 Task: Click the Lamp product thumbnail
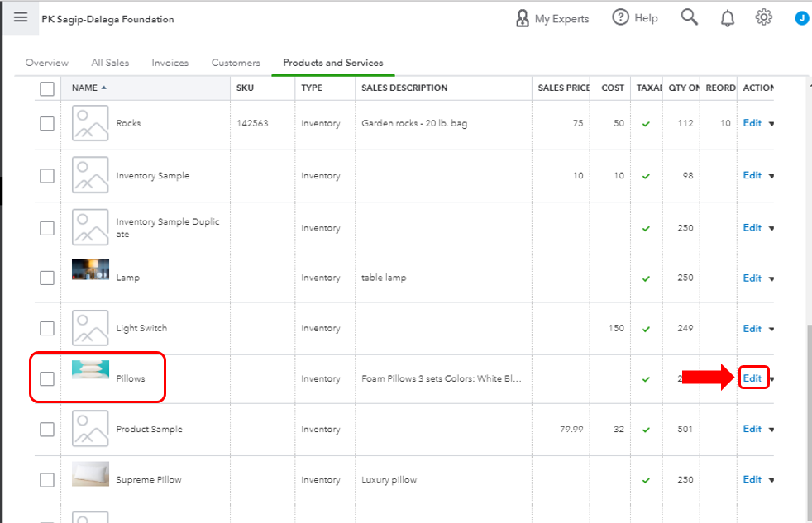(x=90, y=271)
